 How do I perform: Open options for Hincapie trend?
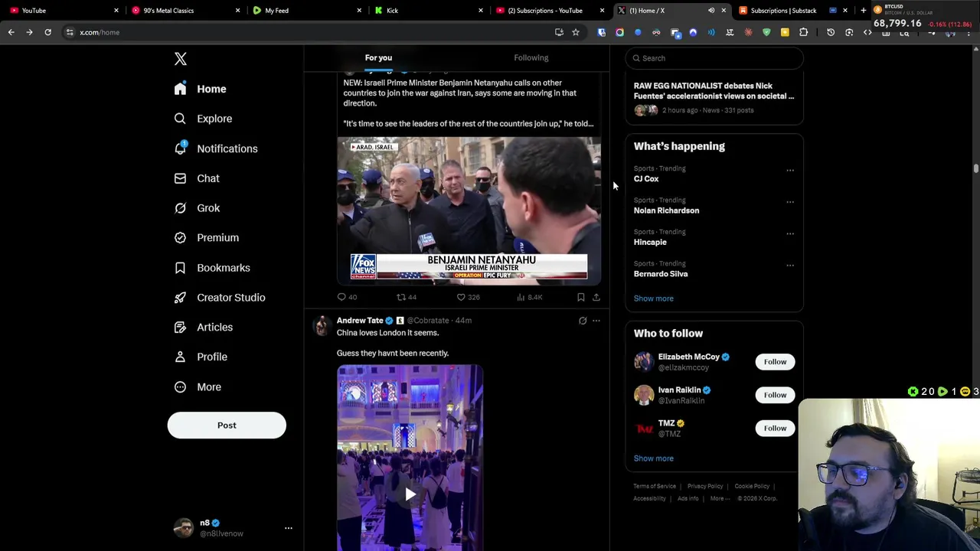[x=790, y=233]
